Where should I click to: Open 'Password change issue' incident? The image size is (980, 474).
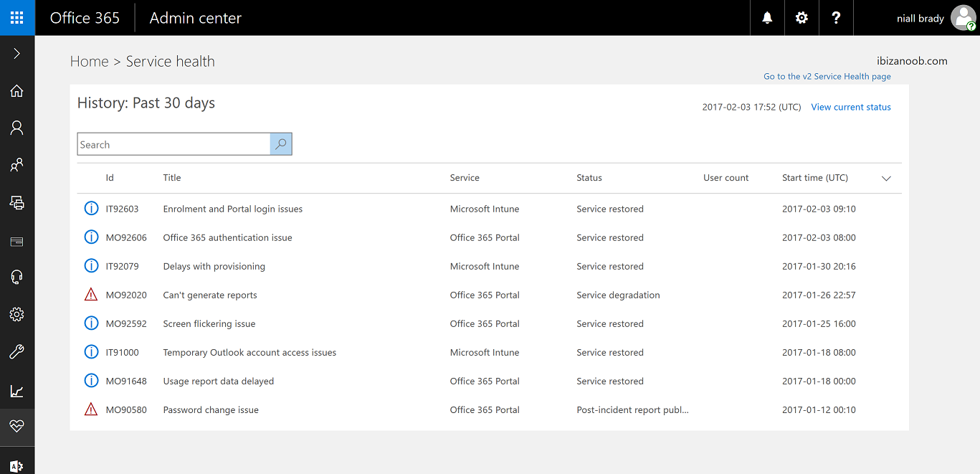coord(211,409)
